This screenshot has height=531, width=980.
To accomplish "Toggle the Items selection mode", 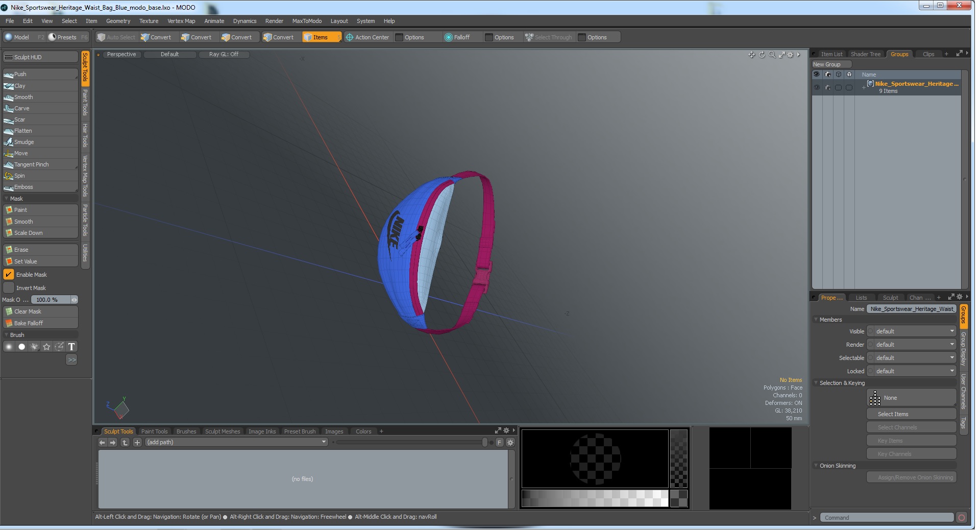I will click(322, 37).
